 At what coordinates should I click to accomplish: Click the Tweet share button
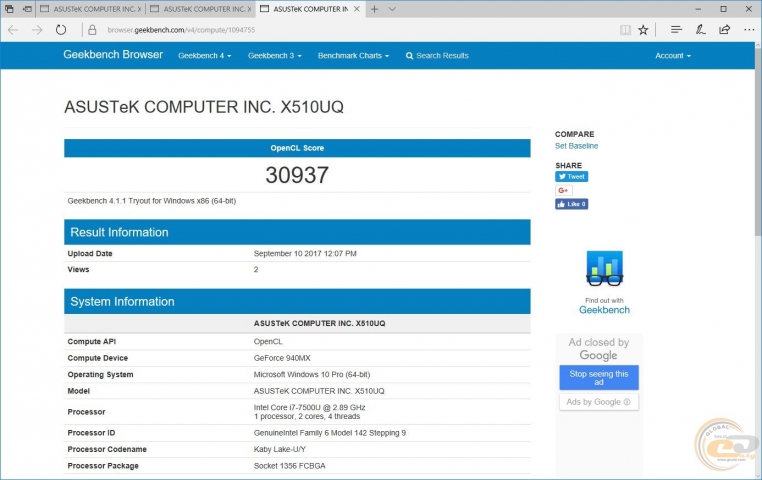coord(572,176)
